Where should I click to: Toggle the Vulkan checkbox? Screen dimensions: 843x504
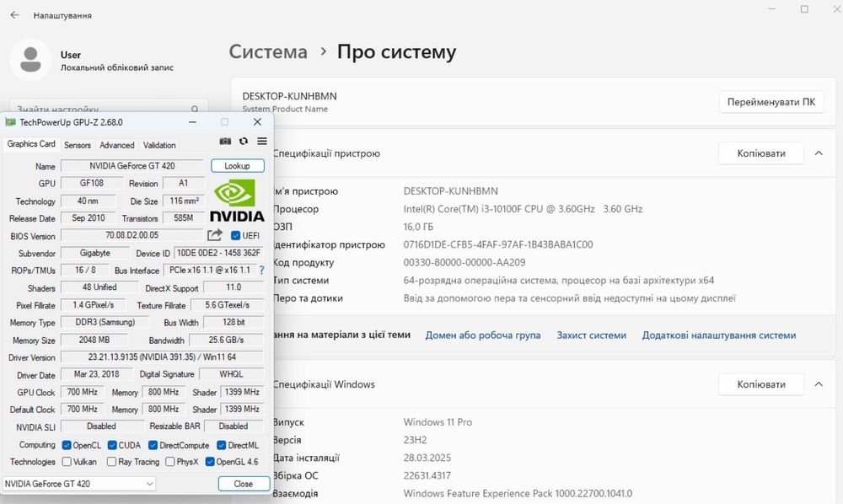(67, 462)
